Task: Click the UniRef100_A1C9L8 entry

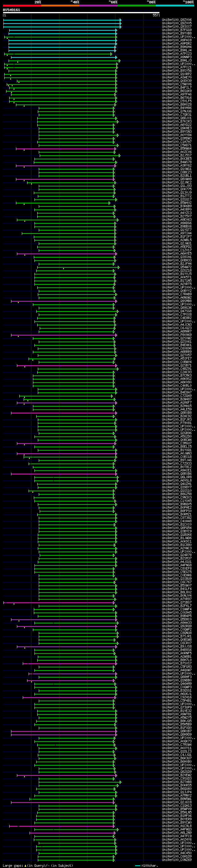Action: pyautogui.click(x=177, y=826)
